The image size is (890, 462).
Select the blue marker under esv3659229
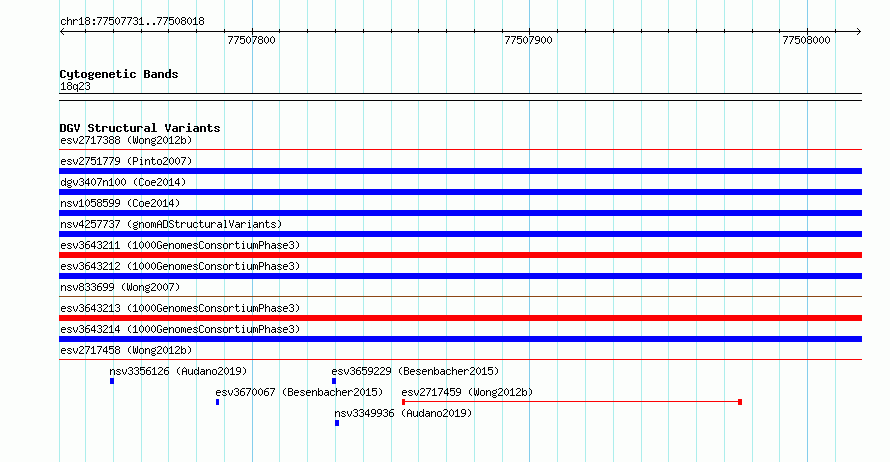click(334, 381)
